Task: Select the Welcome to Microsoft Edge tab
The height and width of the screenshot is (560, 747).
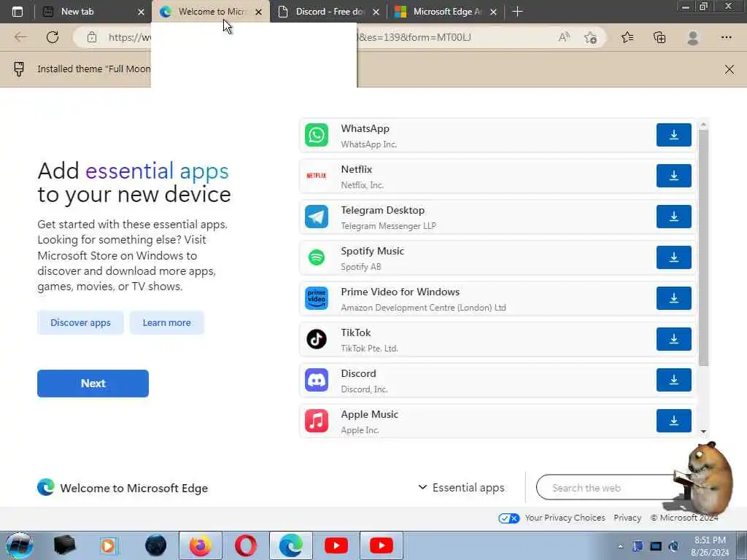Action: [211, 12]
